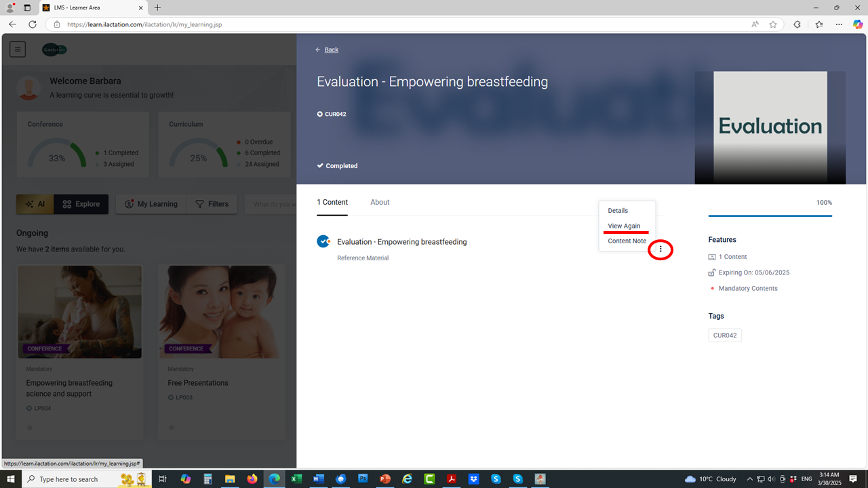Click the 'Expiring On: 05/06/2025' text
This screenshot has height=488, width=868.
tap(754, 273)
